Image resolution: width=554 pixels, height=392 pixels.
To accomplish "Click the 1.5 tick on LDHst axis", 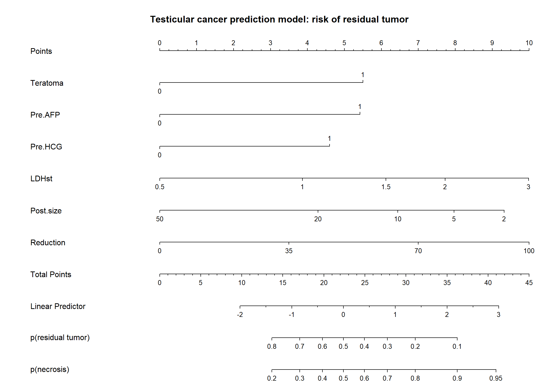I will pos(386,187).
